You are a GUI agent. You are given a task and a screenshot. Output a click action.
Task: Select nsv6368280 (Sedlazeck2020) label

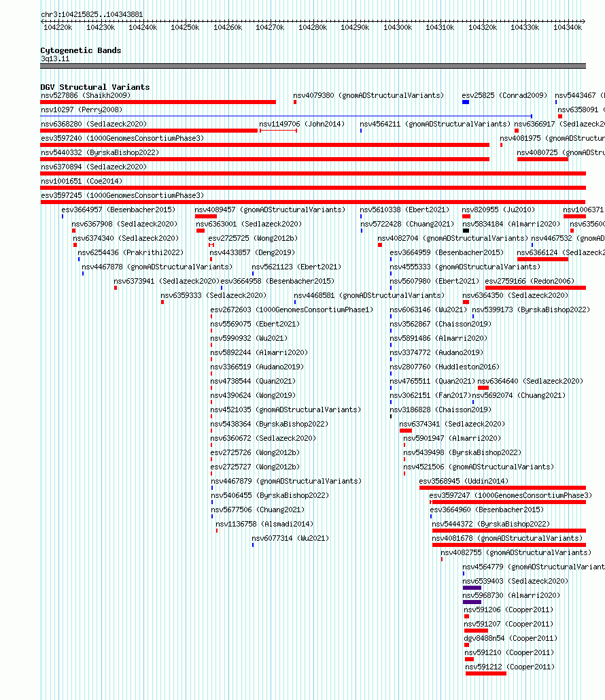coord(94,124)
